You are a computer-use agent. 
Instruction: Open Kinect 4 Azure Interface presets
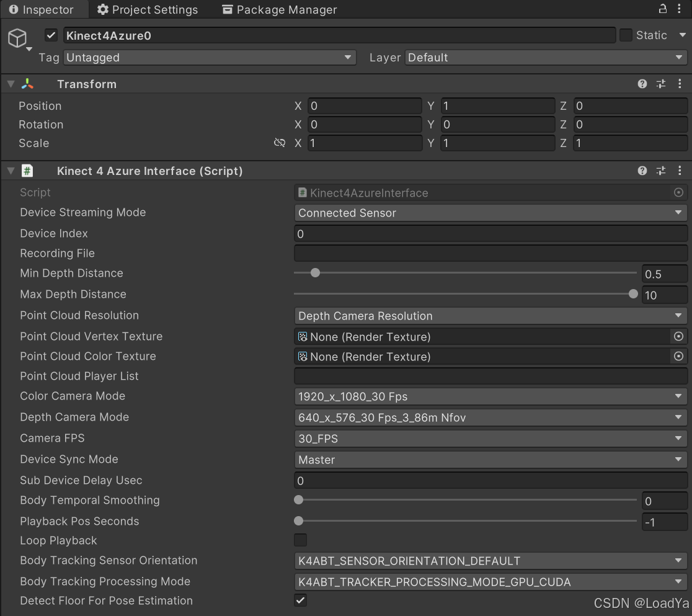pyautogui.click(x=660, y=171)
